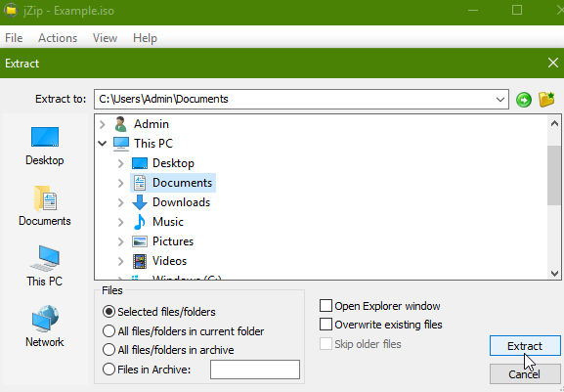Click the folder tree scrollbar thumb

[x=554, y=176]
